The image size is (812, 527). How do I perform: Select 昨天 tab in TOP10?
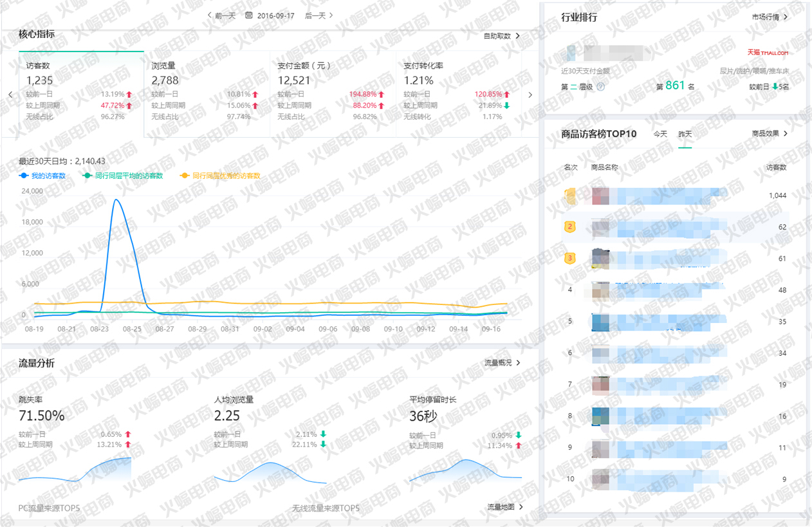tap(685, 134)
